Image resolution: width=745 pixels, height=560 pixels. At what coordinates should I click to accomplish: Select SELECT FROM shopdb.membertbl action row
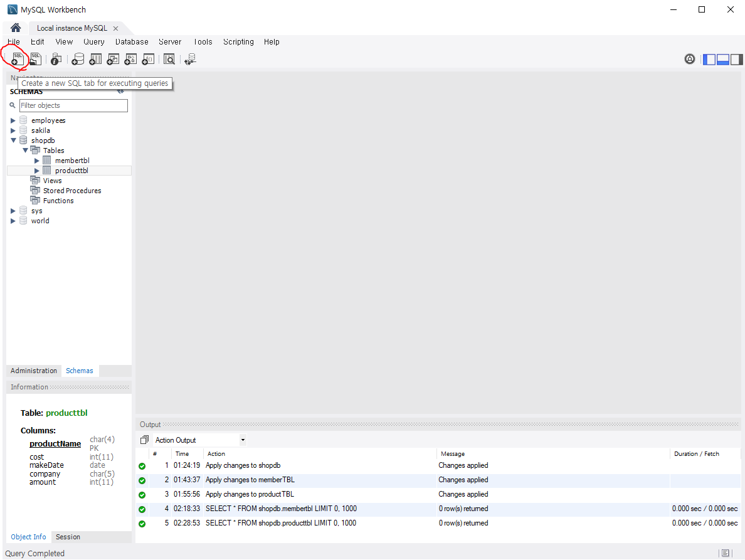(x=438, y=509)
